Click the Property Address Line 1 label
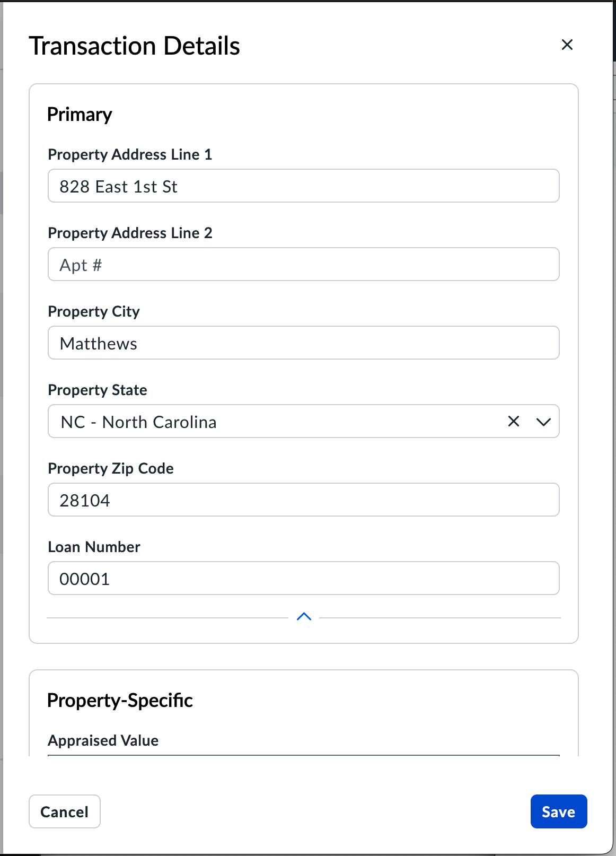 (130, 154)
